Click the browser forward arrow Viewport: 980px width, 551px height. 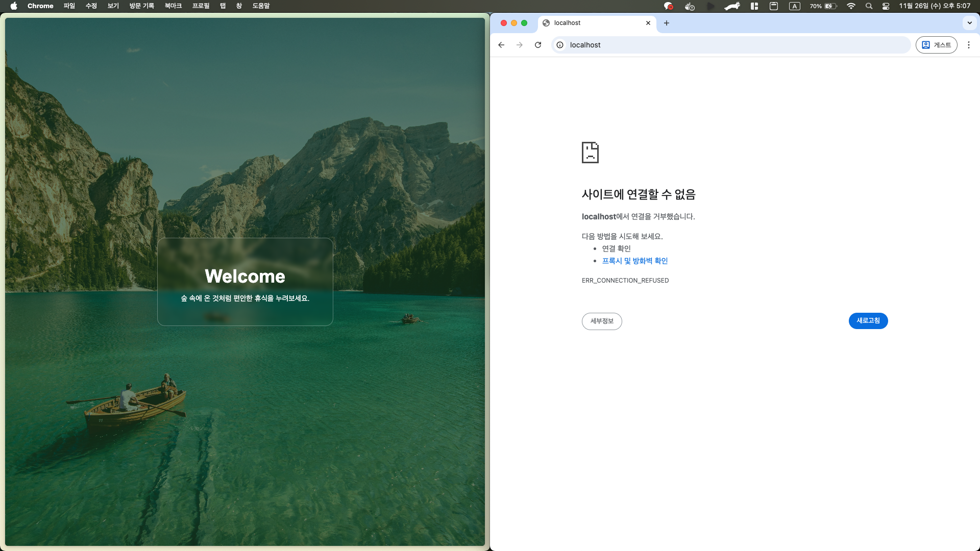520,45
